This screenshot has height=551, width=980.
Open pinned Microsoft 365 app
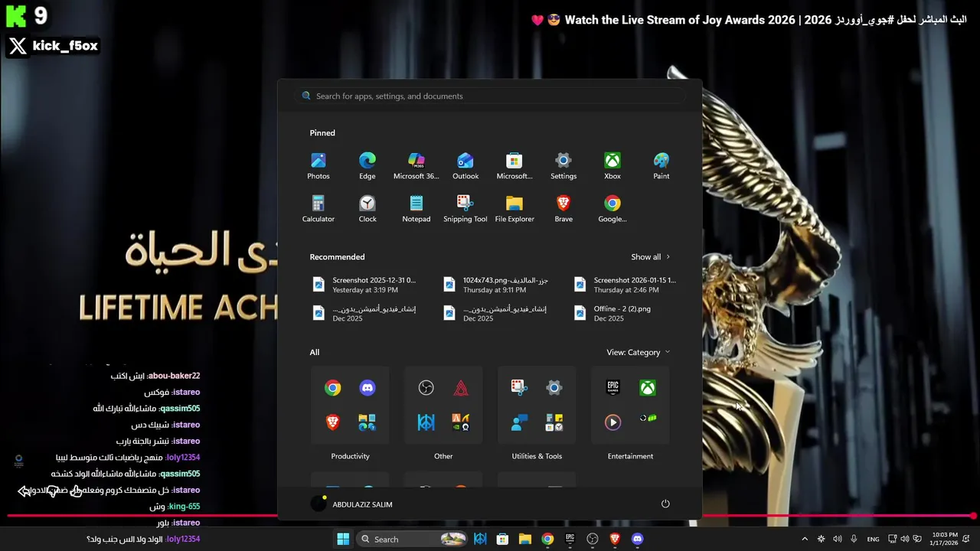416,166
